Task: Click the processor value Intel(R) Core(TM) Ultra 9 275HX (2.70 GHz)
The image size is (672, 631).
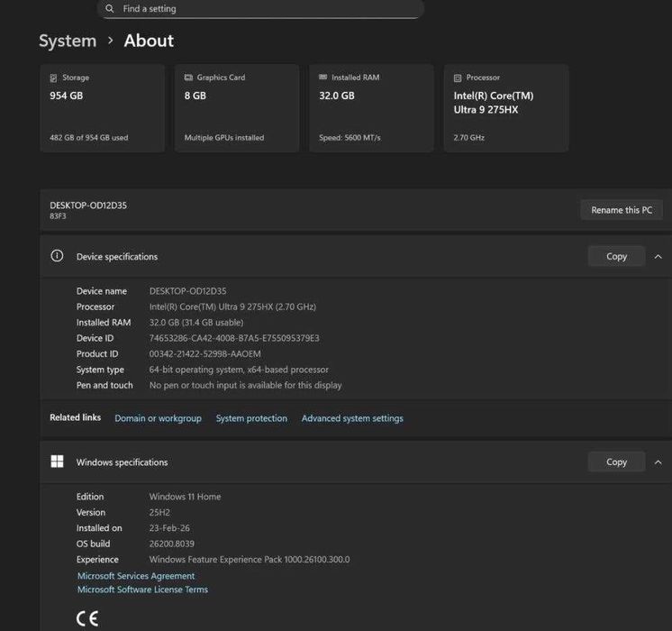Action: (x=232, y=306)
